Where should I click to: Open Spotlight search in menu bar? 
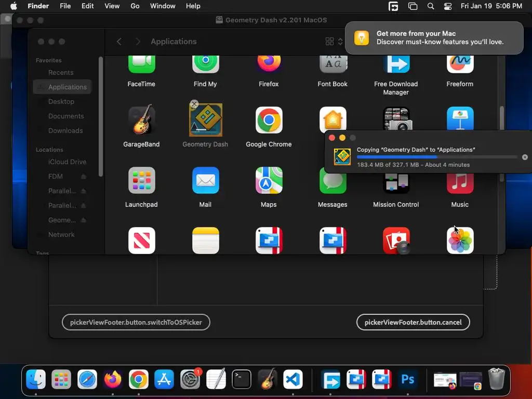431,6
